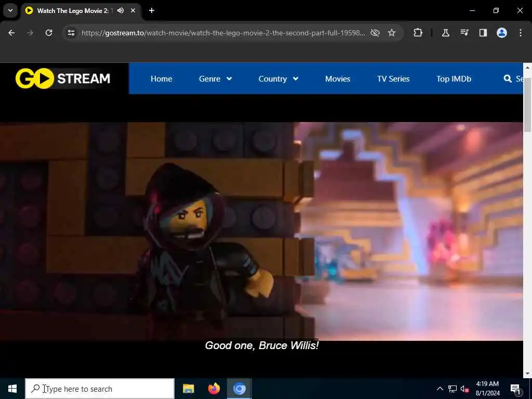View site information icon in address bar
Screen dimensions: 532x399
click(71, 33)
